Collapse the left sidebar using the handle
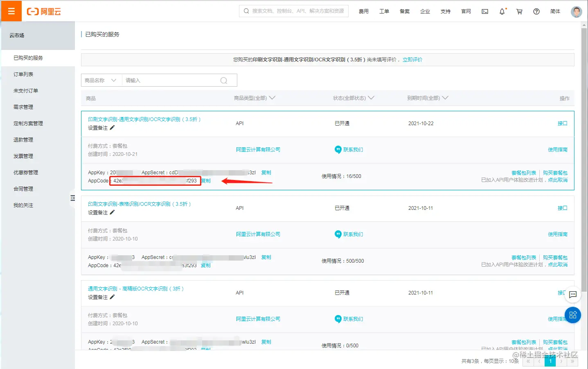The image size is (588, 369). pos(72,198)
